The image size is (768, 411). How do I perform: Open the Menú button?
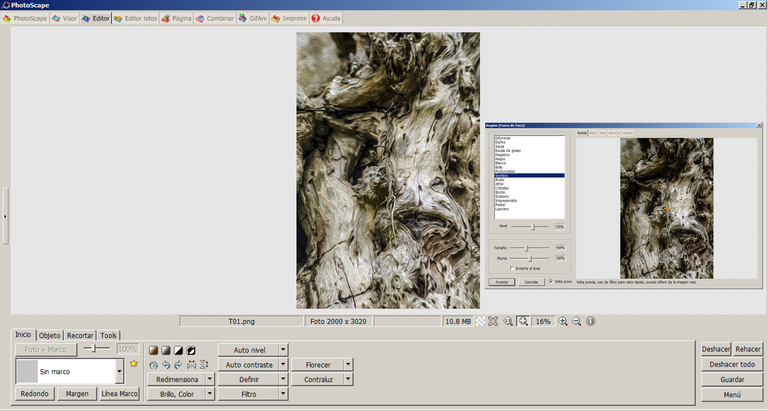[732, 394]
